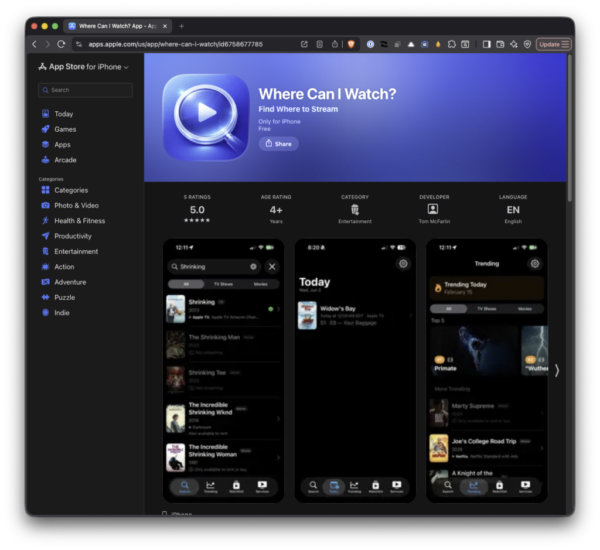Image resolution: width=600 pixels, height=550 pixels.
Task: Open the Brave Wallet icon
Action: 500,44
